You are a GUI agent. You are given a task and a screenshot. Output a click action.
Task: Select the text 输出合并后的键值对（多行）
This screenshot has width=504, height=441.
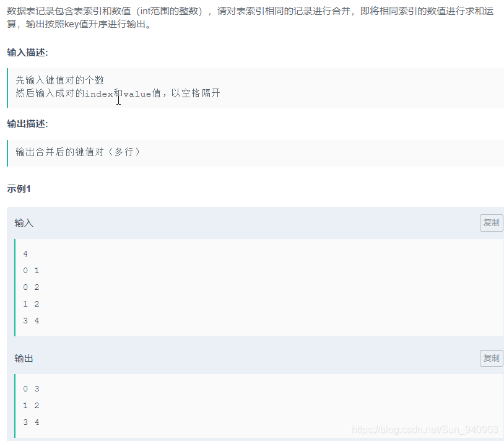point(78,152)
